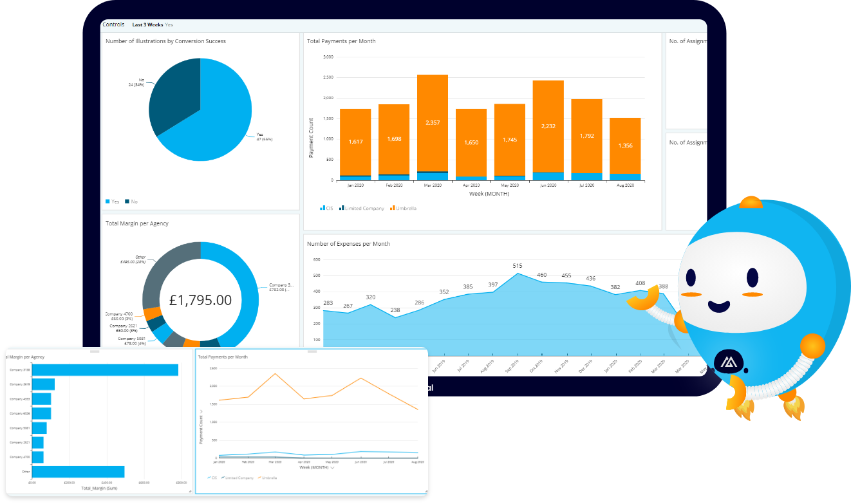Click the Total Margin per Agency donut panel title
851x504 pixels.
(138, 223)
